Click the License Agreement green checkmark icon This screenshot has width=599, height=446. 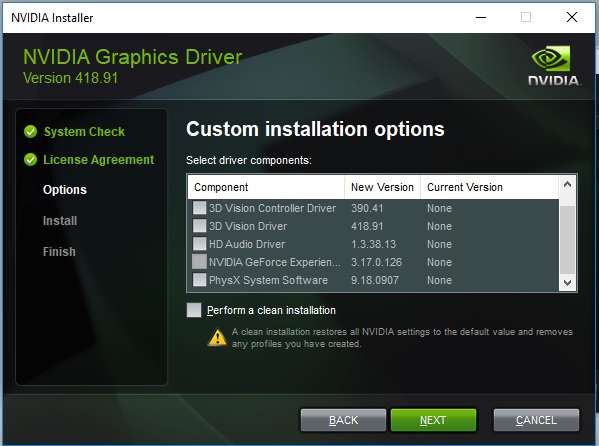coord(31,160)
